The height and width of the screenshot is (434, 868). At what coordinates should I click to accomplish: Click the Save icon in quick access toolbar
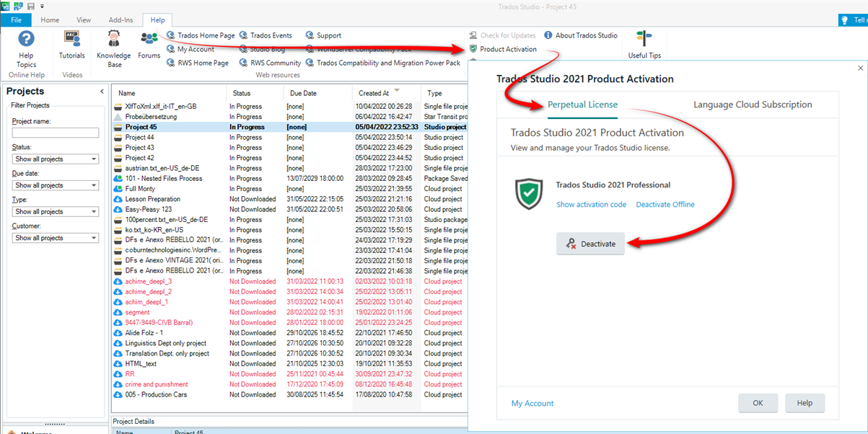31,6
